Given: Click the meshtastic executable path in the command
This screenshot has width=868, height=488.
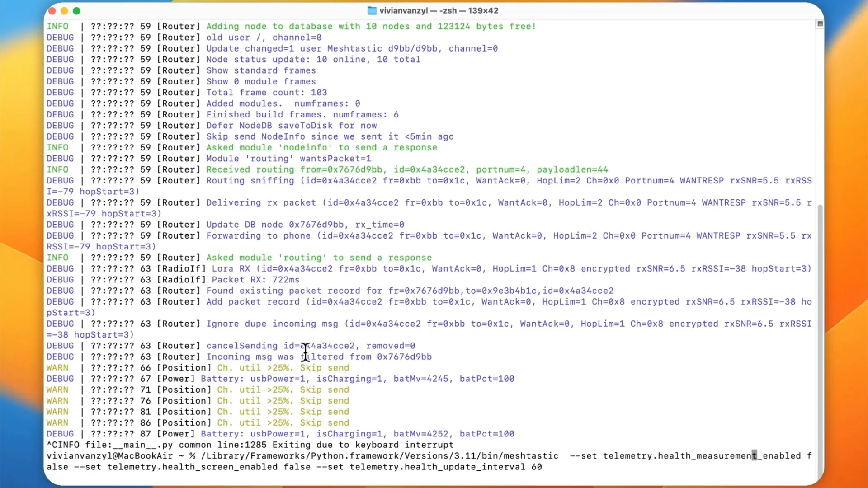Looking at the screenshot, I should point(380,456).
